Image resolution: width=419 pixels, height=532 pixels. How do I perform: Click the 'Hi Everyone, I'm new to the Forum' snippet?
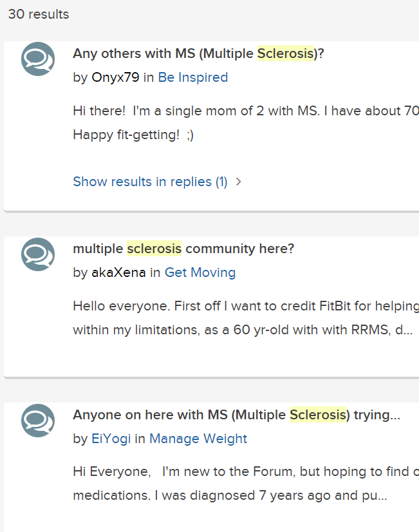246,484
